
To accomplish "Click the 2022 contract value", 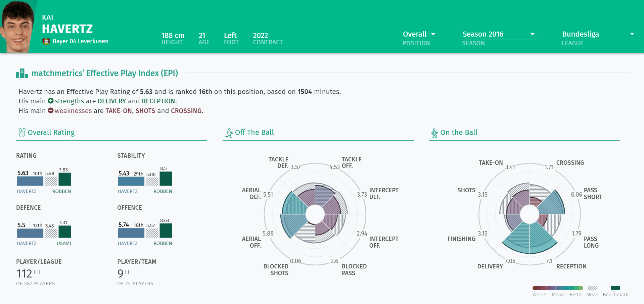I will click(260, 36).
